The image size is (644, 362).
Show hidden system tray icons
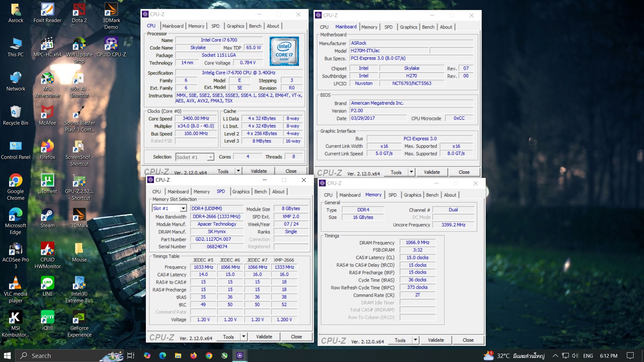click(555, 356)
